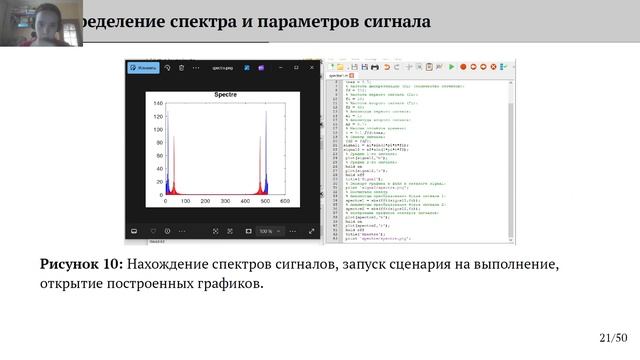Mark the image as favorite with the heart icon
640x360 pixels.
(153, 231)
